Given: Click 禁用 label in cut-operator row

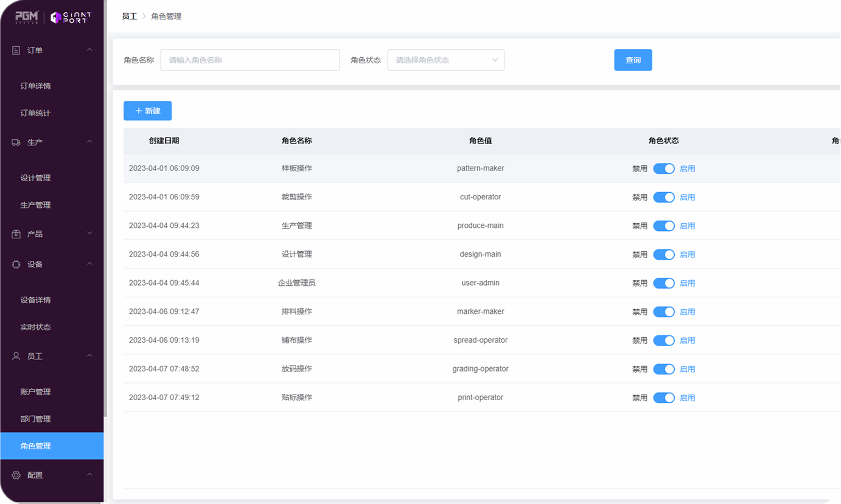Looking at the screenshot, I should pyautogui.click(x=640, y=197).
